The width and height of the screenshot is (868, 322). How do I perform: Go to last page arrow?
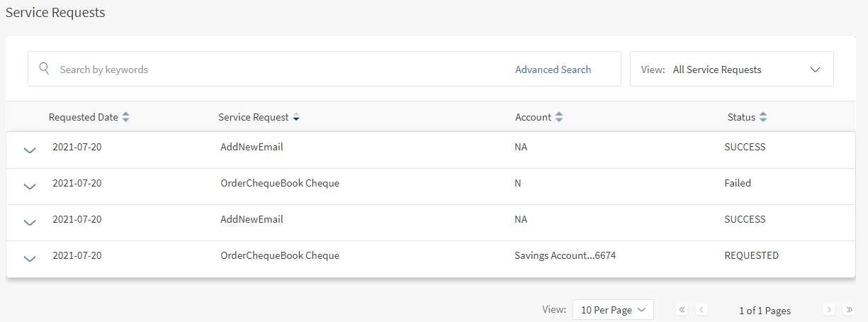[849, 310]
